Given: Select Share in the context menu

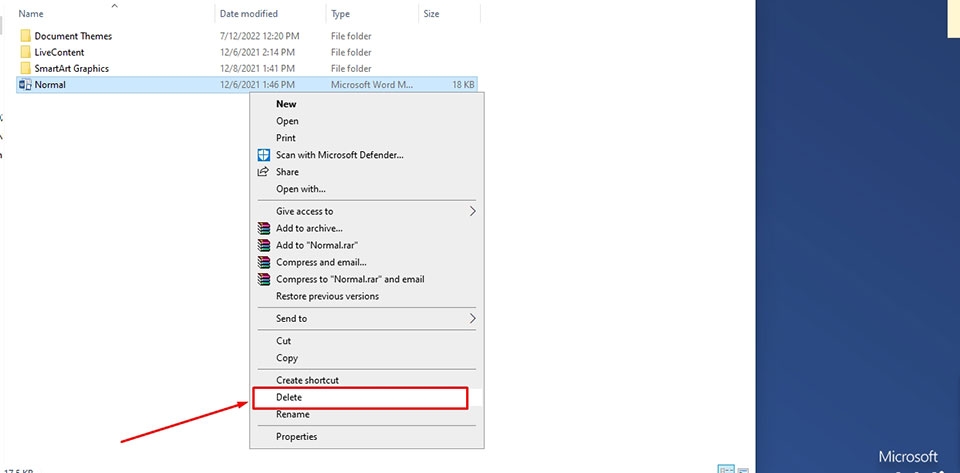Looking at the screenshot, I should tap(287, 172).
